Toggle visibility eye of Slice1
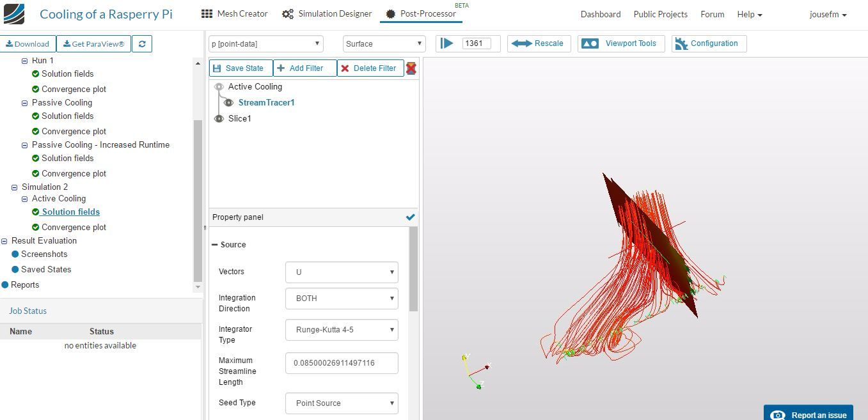This screenshot has width=868, height=420. (x=219, y=118)
